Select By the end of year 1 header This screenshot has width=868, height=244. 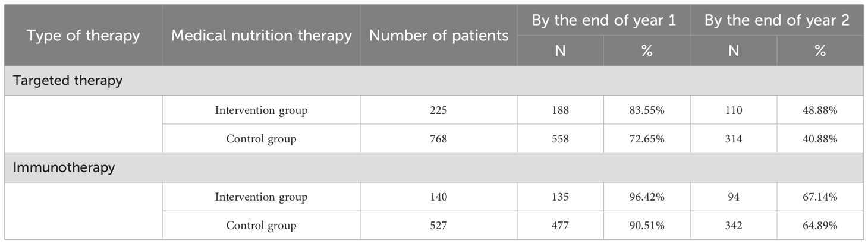click(x=603, y=20)
